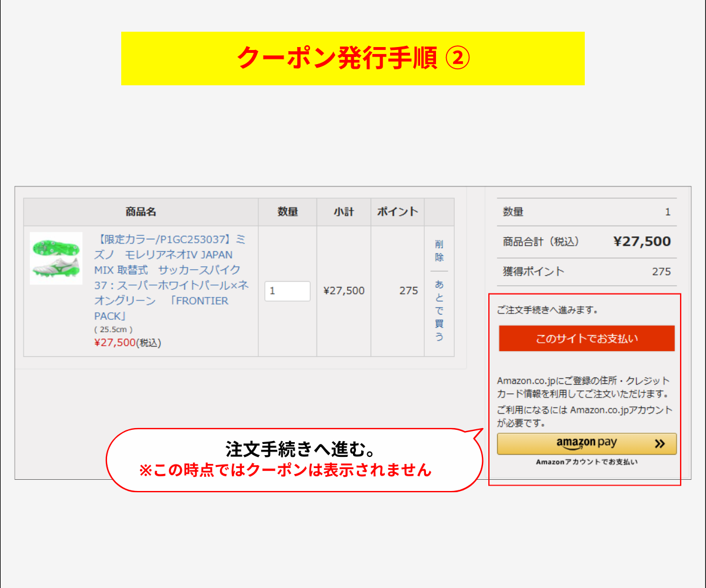The width and height of the screenshot is (706, 588).
Task: Click the bold ¥27,500 商品合計 total amount
Action: [x=641, y=242]
